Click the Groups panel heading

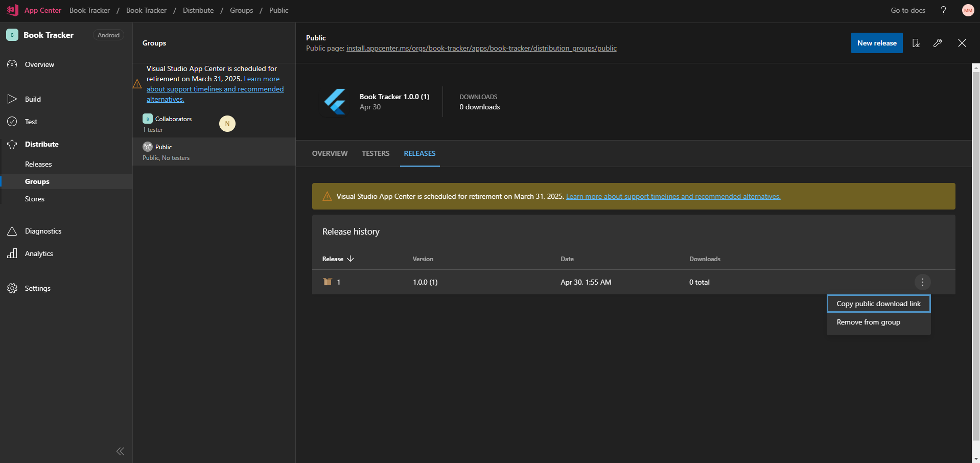point(154,43)
